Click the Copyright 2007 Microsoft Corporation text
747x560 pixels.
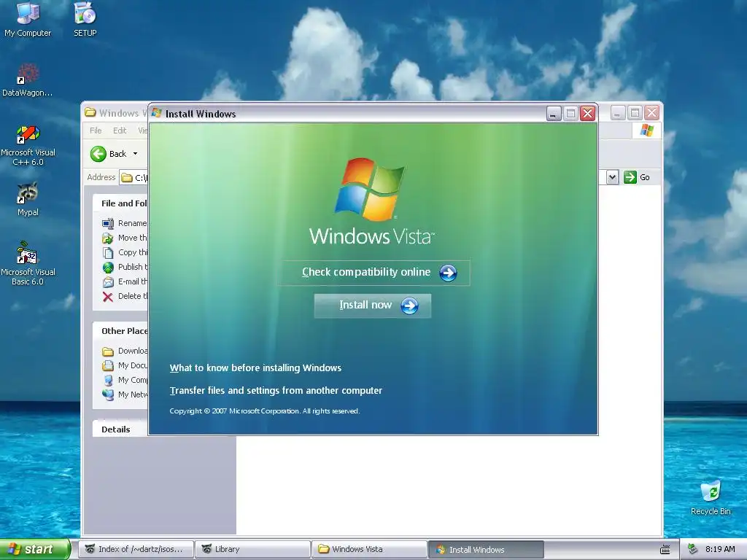pyautogui.click(x=264, y=411)
